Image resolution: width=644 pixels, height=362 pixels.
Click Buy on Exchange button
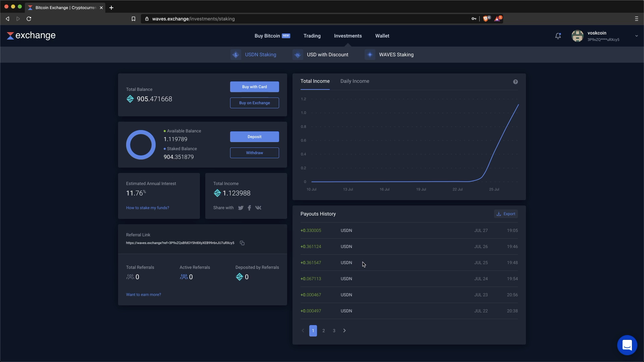pyautogui.click(x=255, y=103)
